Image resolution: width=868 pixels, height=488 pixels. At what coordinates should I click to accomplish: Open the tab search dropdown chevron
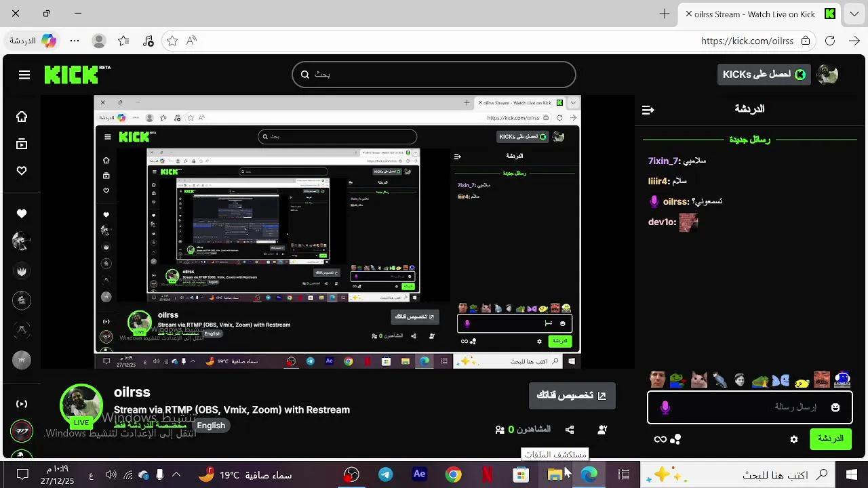click(854, 14)
